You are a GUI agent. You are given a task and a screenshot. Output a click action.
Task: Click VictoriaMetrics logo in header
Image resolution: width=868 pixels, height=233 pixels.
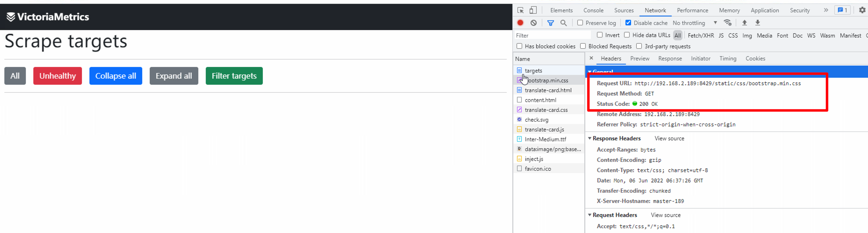click(47, 17)
